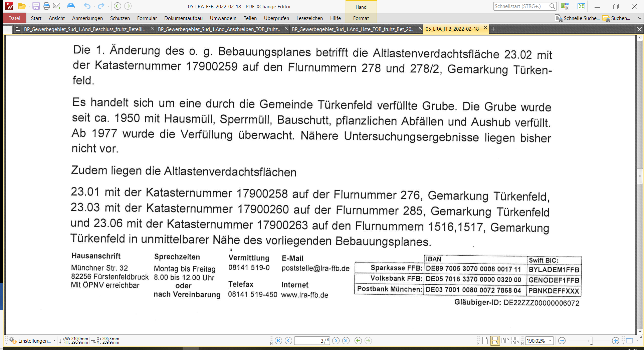Open the UI customization options icon
This screenshot has height=350, width=644.
click(x=565, y=6)
